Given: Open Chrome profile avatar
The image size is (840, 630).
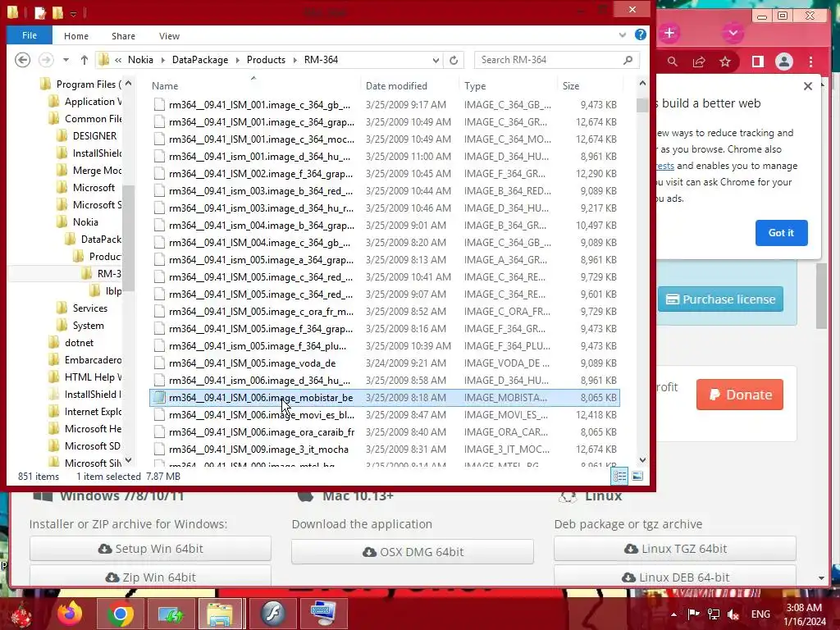Looking at the screenshot, I should 783,62.
